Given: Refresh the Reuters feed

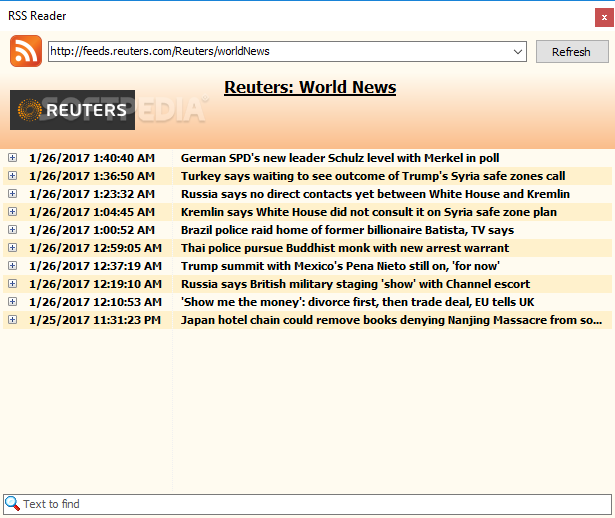Looking at the screenshot, I should [572, 51].
